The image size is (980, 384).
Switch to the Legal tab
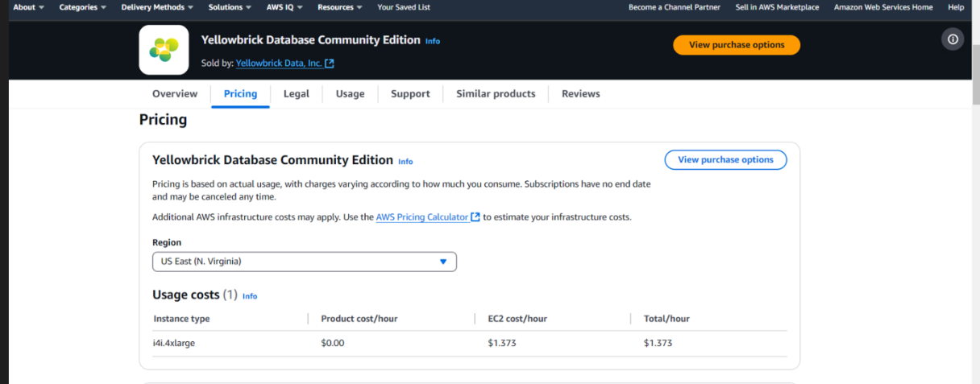[296, 93]
